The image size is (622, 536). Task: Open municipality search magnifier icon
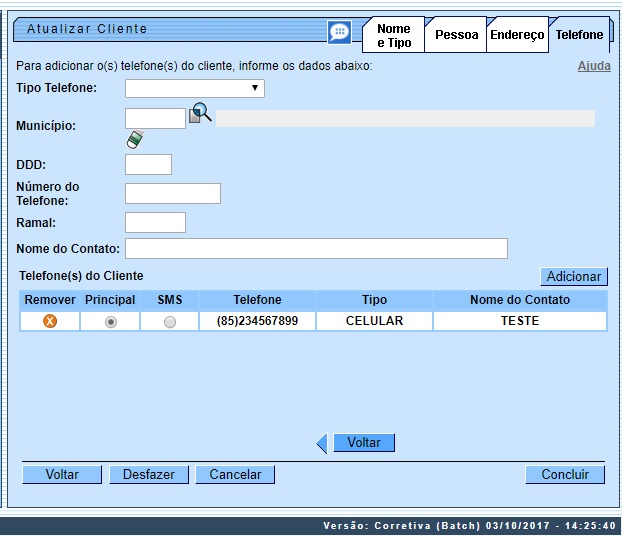coord(200,113)
